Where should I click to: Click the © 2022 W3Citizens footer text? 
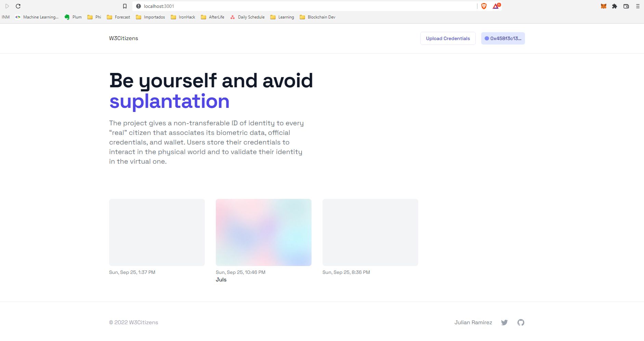(134, 323)
